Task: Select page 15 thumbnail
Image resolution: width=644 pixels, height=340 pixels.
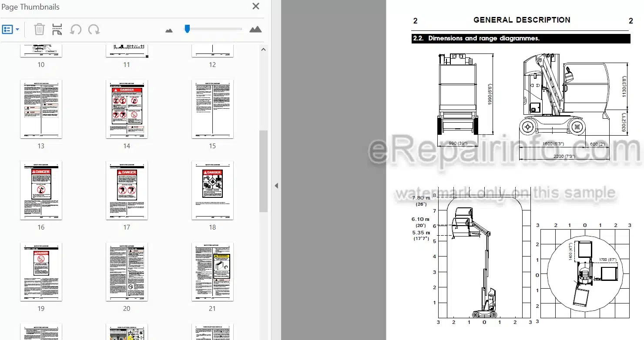Action: 212,109
